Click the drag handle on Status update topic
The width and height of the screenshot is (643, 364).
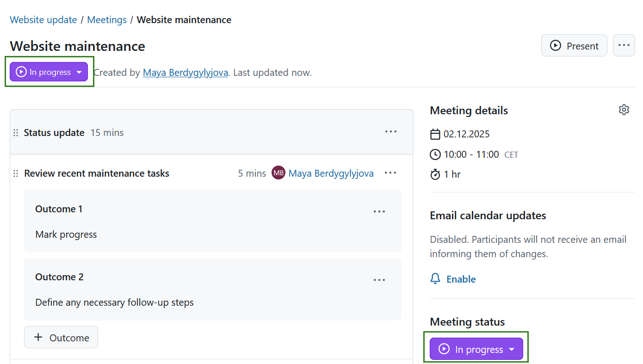(16, 132)
